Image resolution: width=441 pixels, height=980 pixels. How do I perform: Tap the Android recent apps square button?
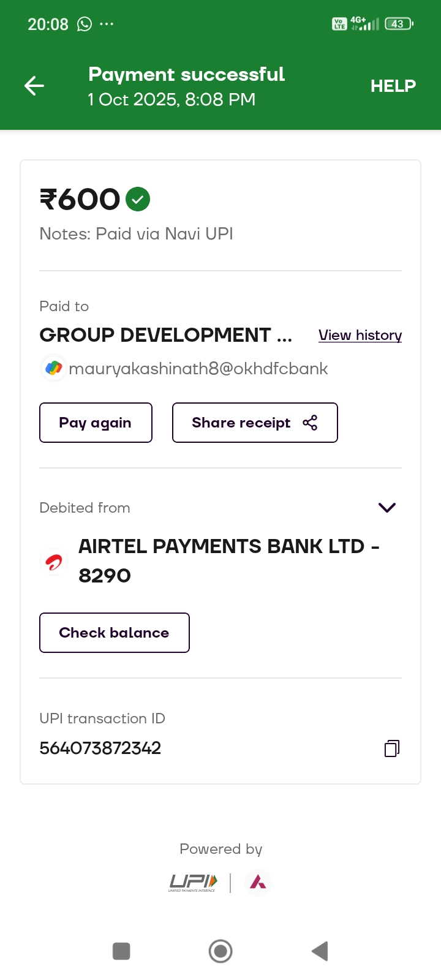(121, 951)
